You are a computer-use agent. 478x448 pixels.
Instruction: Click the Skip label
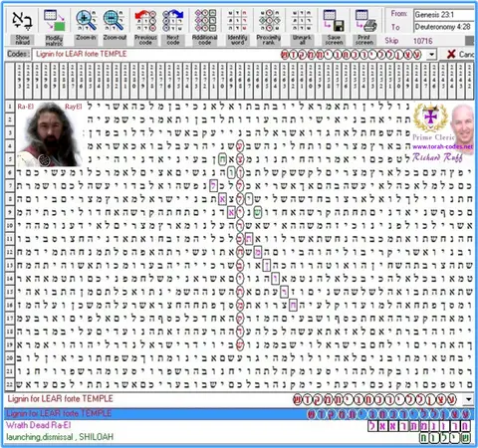pyautogui.click(x=391, y=41)
